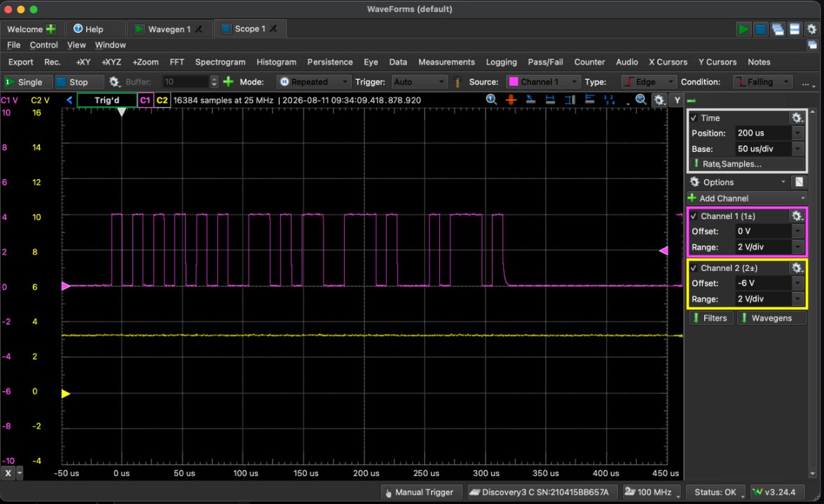Click the horizontal width measure icon
Screen dimensions: 824x504
tap(550, 99)
